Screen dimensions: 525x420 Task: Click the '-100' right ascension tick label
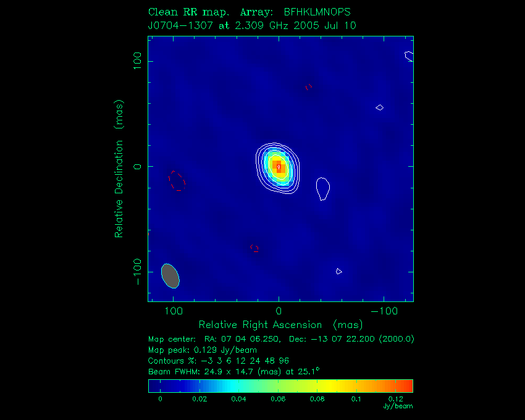pos(384,311)
